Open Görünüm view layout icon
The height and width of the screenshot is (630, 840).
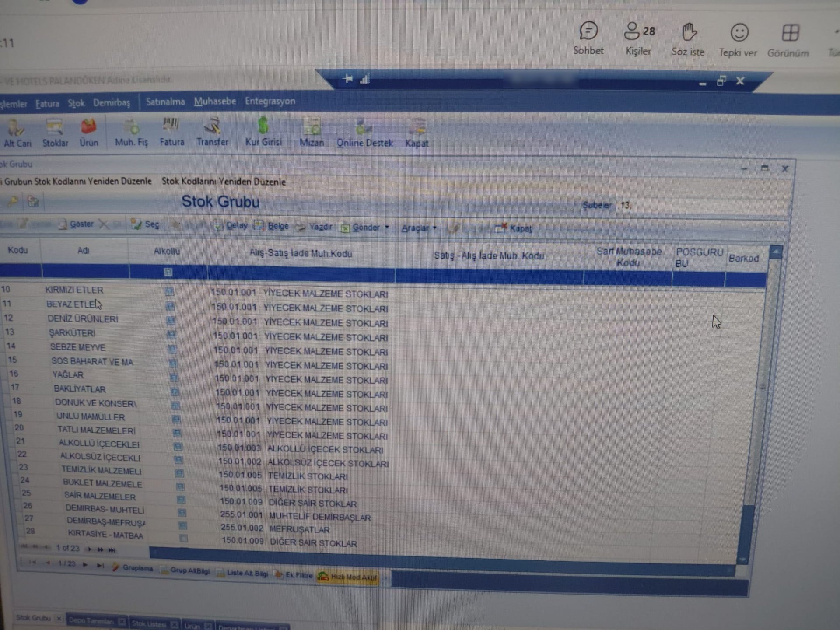coord(788,41)
